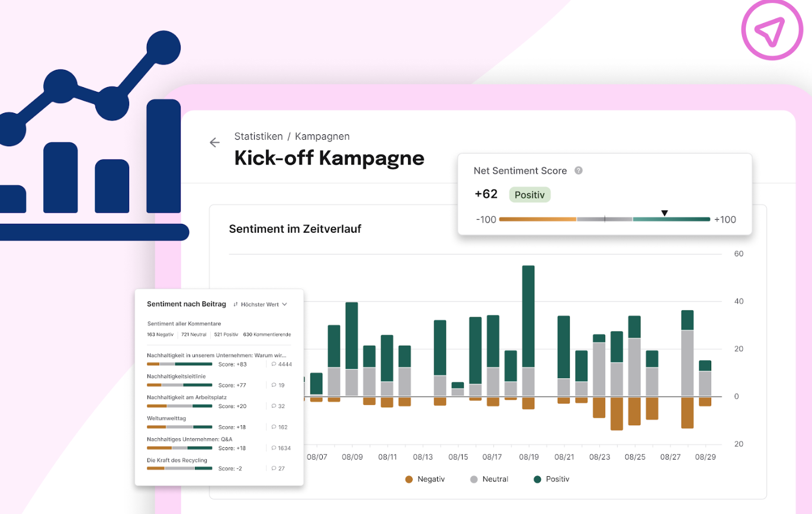812x514 pixels.
Task: Go to Kampagnen in the breadcrumb
Action: 322,136
